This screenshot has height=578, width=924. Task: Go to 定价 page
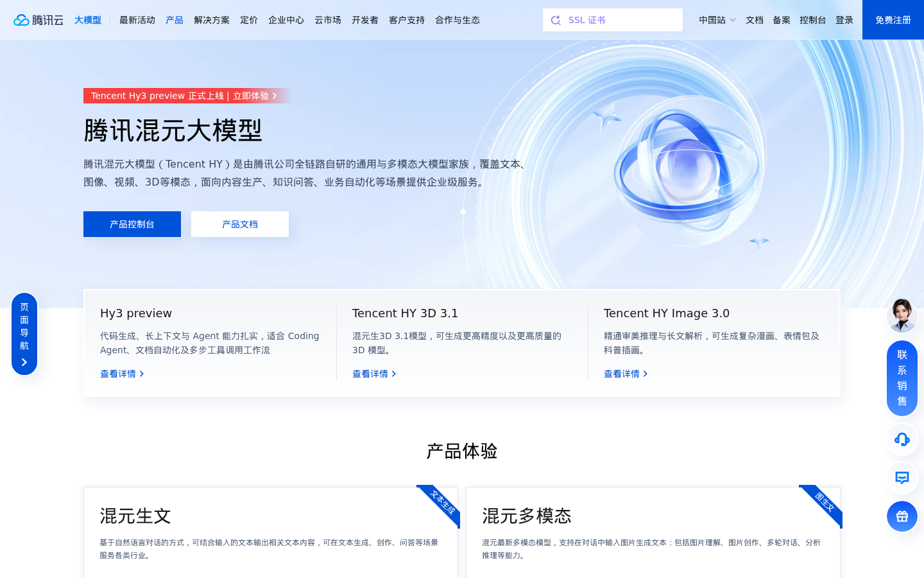(249, 20)
